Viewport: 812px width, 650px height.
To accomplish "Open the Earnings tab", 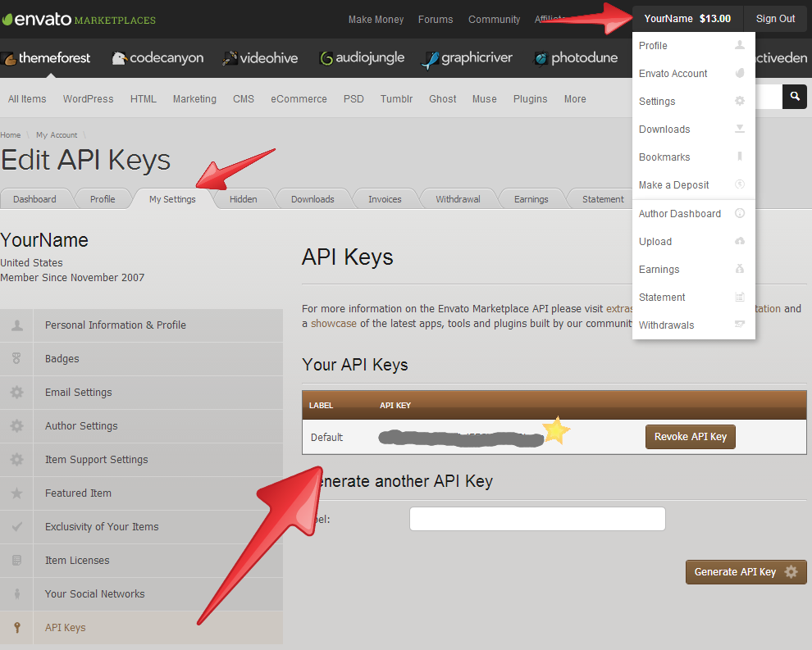I will (x=531, y=199).
